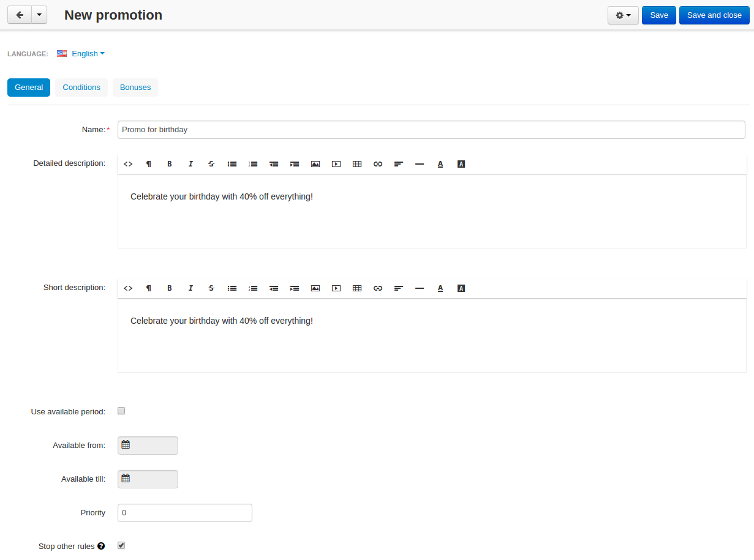
Task: Open text color picker in Detailed description
Action: [x=440, y=164]
